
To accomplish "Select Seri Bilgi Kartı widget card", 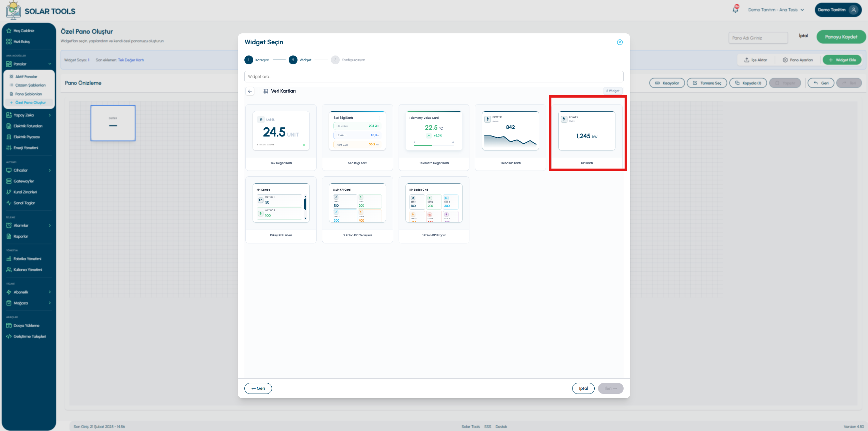I will pyautogui.click(x=357, y=138).
